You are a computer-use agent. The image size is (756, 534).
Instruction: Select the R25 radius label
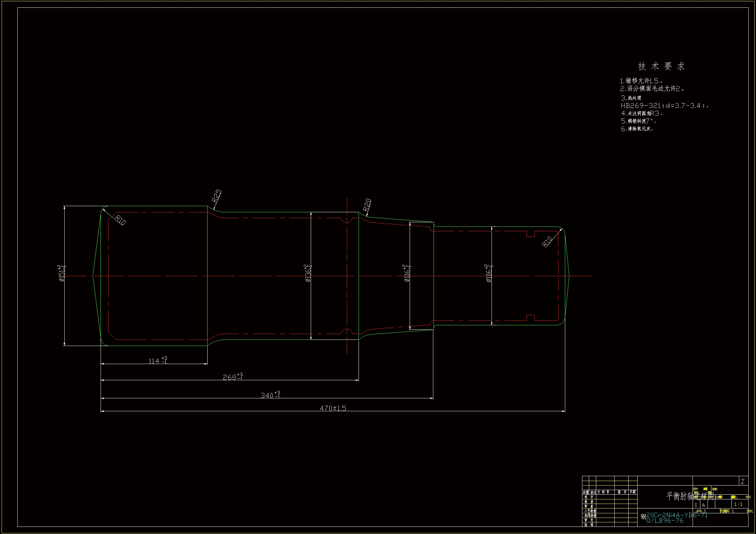click(216, 196)
